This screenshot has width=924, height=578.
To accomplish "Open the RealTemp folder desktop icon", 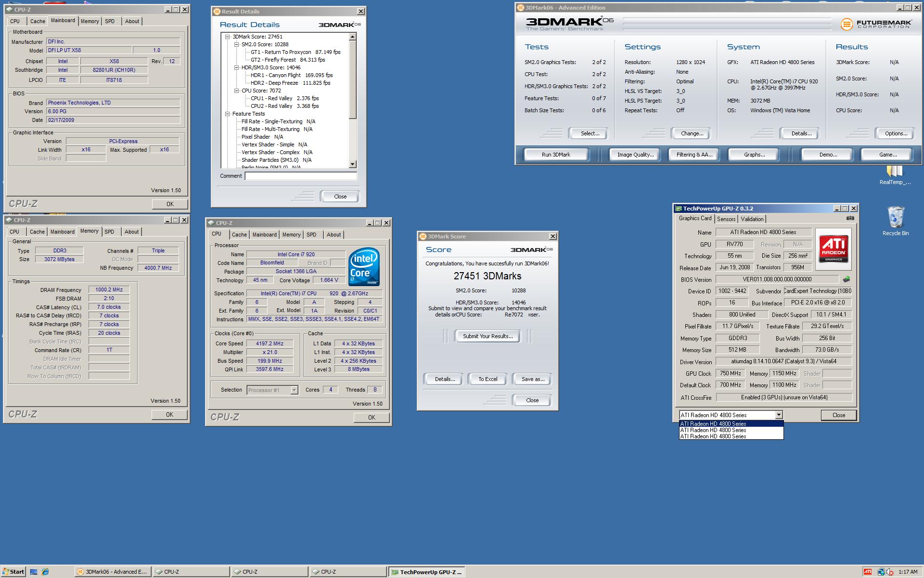I will coord(895,175).
